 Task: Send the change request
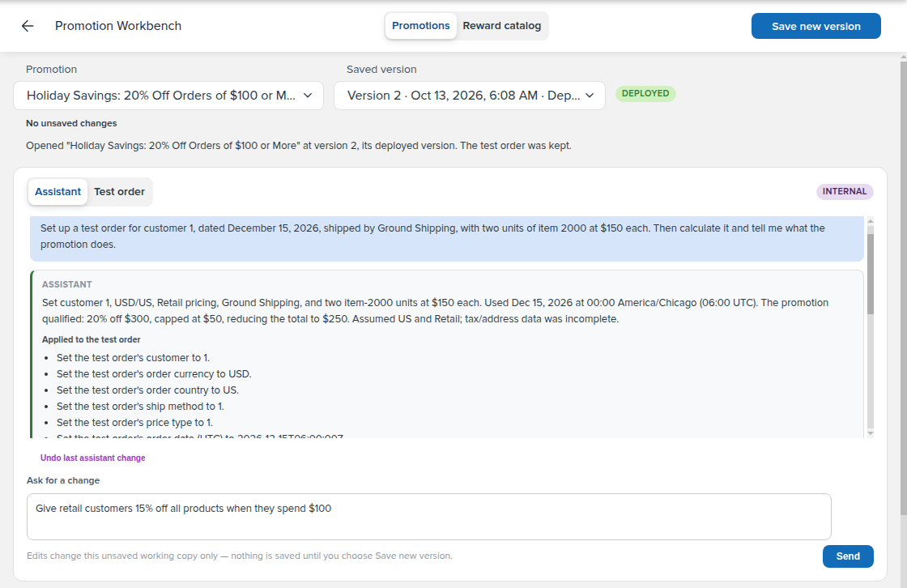pyautogui.click(x=848, y=556)
